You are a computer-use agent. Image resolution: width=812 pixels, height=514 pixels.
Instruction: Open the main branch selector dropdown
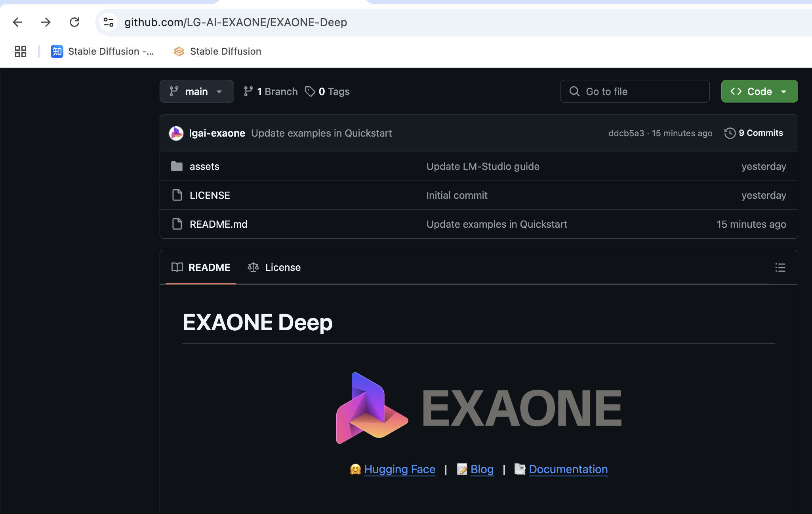click(197, 91)
